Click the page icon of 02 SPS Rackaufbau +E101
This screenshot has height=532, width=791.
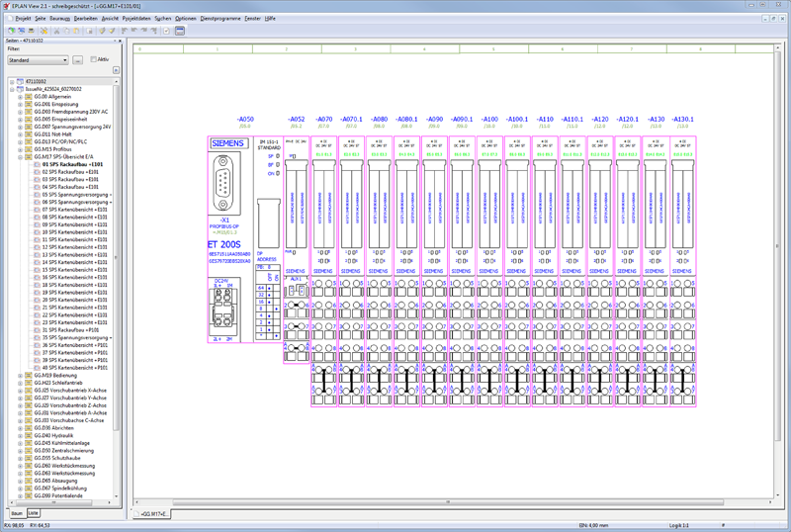(37, 172)
